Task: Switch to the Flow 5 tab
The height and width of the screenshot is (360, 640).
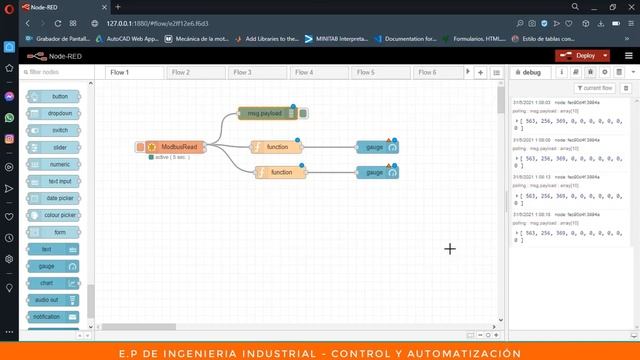Action: click(381, 72)
